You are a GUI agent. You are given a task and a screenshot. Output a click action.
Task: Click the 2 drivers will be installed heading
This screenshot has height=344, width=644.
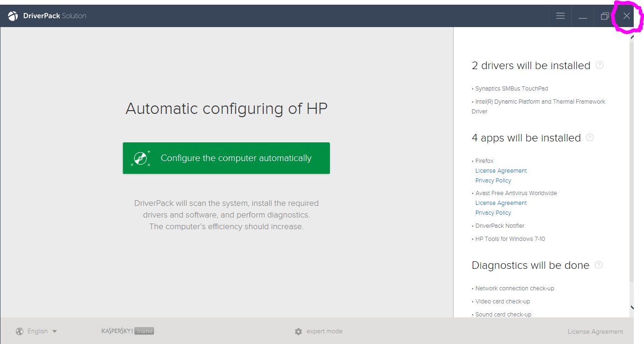coord(531,66)
